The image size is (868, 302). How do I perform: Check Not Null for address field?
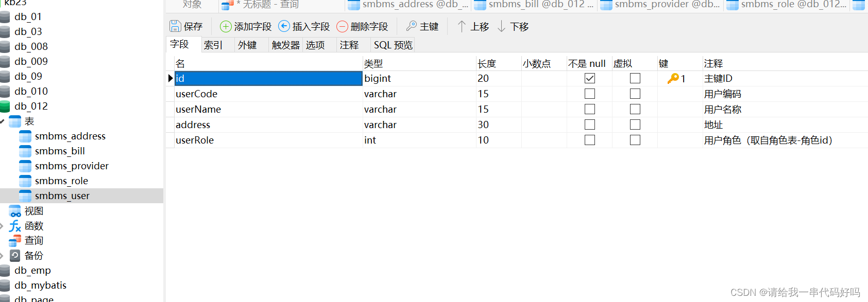click(x=590, y=125)
